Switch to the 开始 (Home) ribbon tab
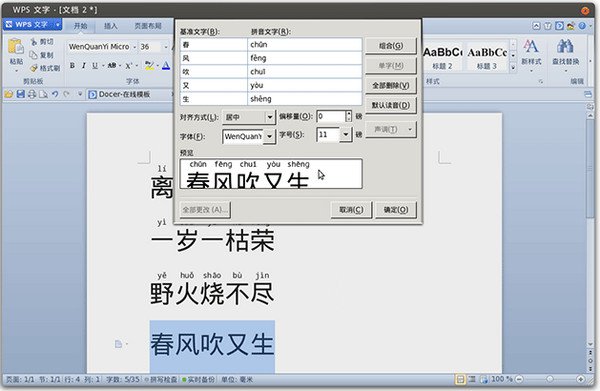The height and width of the screenshot is (391, 600). pos(80,26)
